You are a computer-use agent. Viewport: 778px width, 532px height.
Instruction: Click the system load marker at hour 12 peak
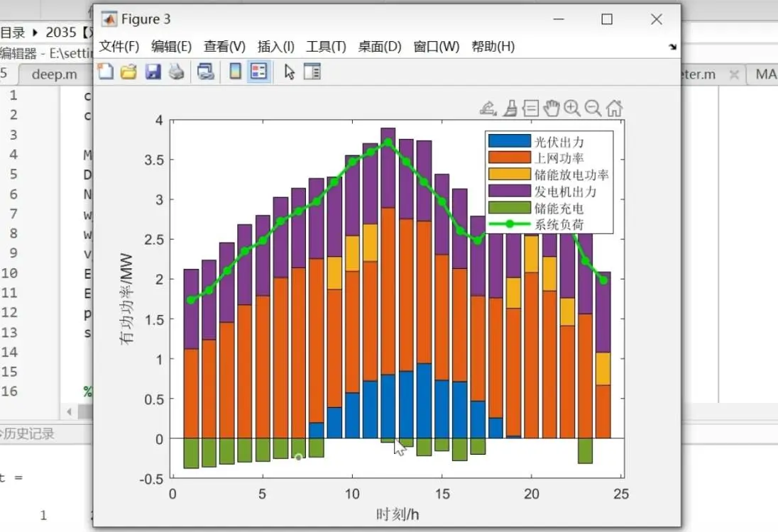tap(388, 143)
